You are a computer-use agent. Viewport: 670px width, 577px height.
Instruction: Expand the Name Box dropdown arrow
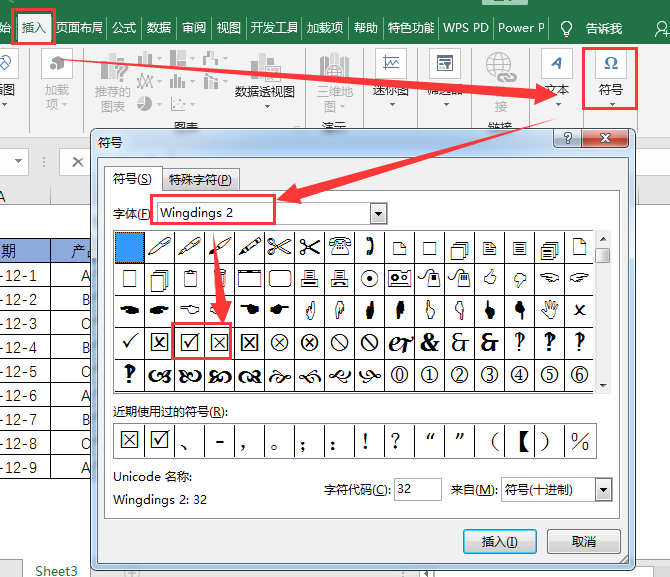coord(18,161)
